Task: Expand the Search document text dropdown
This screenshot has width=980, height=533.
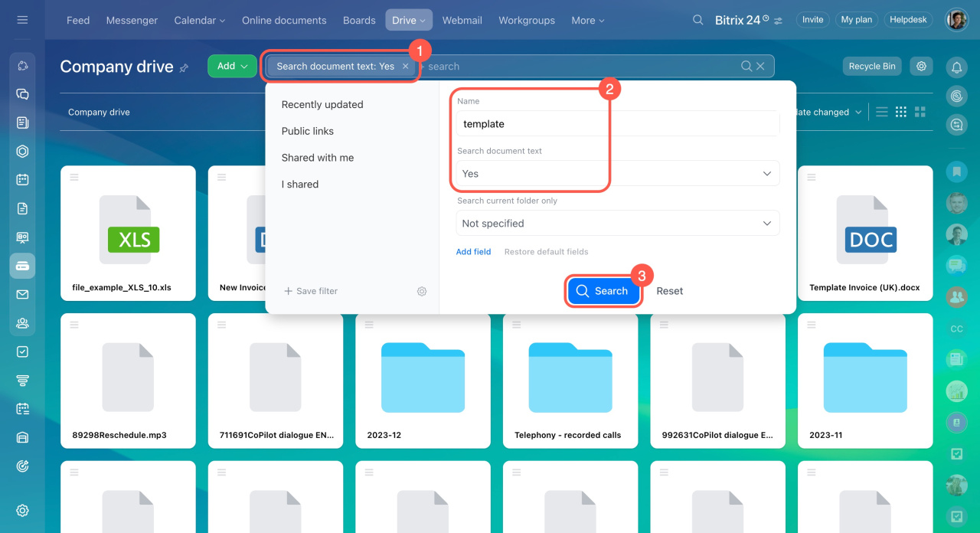Action: point(617,174)
